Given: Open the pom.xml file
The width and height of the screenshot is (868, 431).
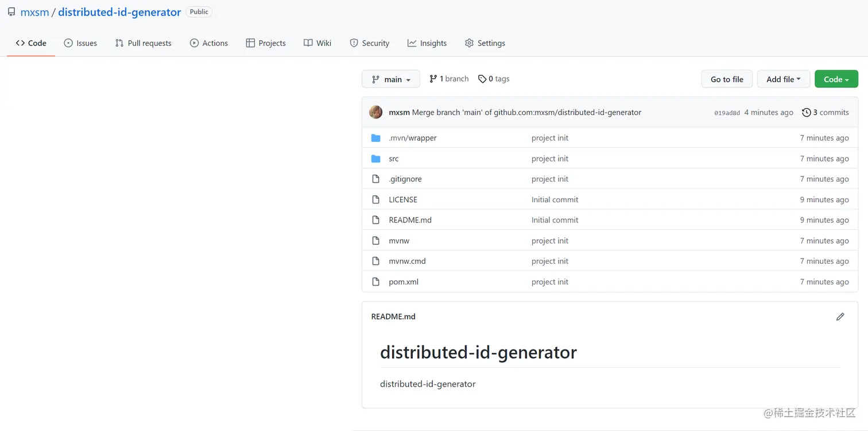Looking at the screenshot, I should 404,282.
